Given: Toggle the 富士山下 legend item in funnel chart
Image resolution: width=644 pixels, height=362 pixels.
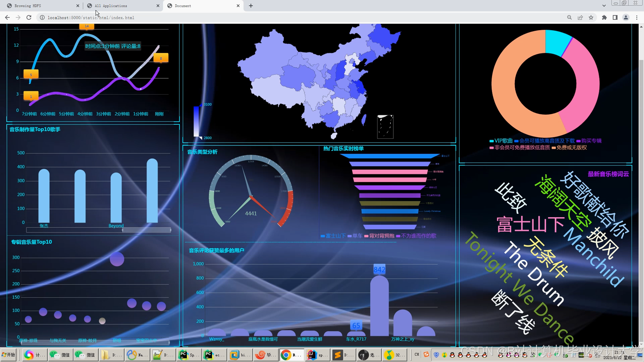Looking at the screenshot, I should point(333,236).
